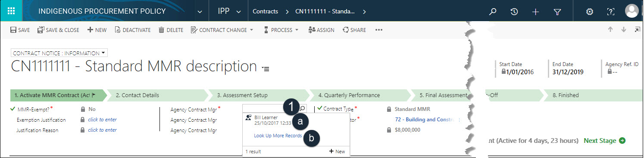644x158 pixels.
Task: Click the Next Stage button
Action: 604,141
